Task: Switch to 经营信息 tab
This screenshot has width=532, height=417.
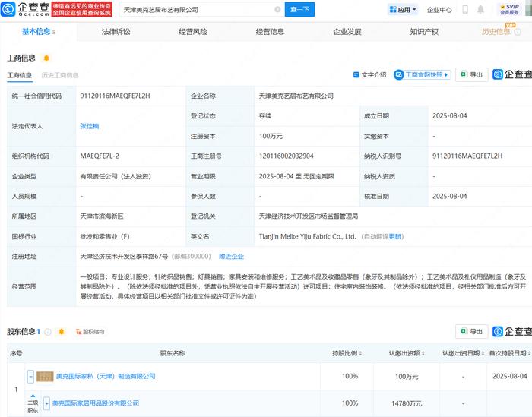Action: 270,32
